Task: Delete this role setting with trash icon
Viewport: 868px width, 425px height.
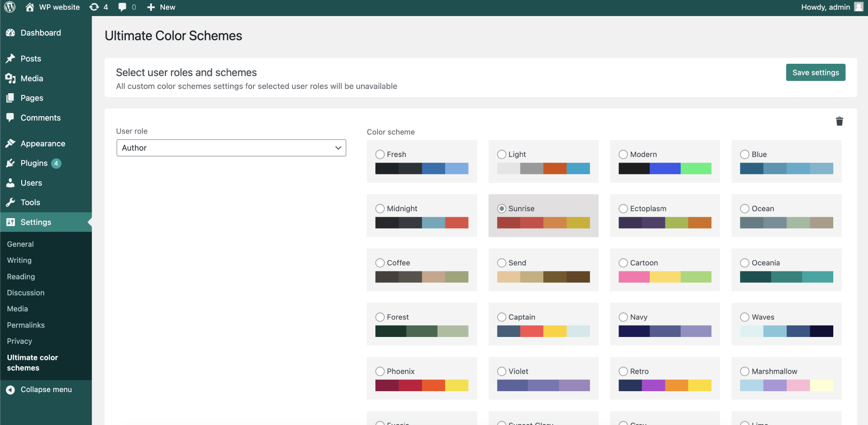Action: tap(839, 121)
